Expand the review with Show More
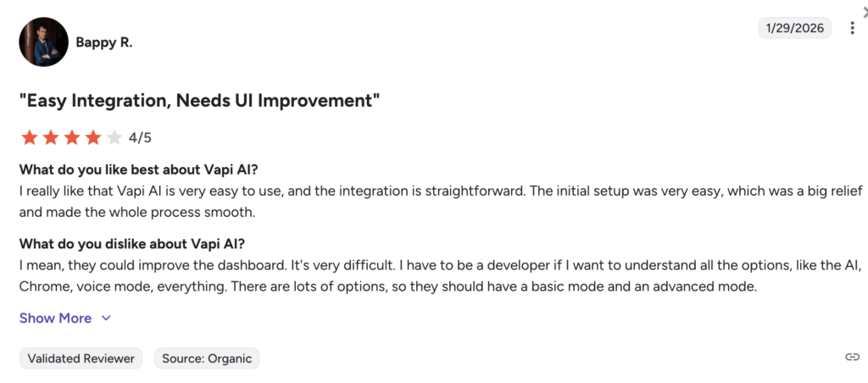The height and width of the screenshot is (383, 868). point(55,319)
